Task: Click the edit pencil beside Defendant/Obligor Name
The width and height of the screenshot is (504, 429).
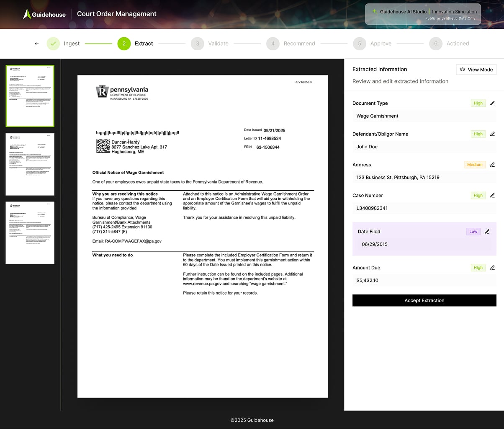Action: click(x=492, y=134)
